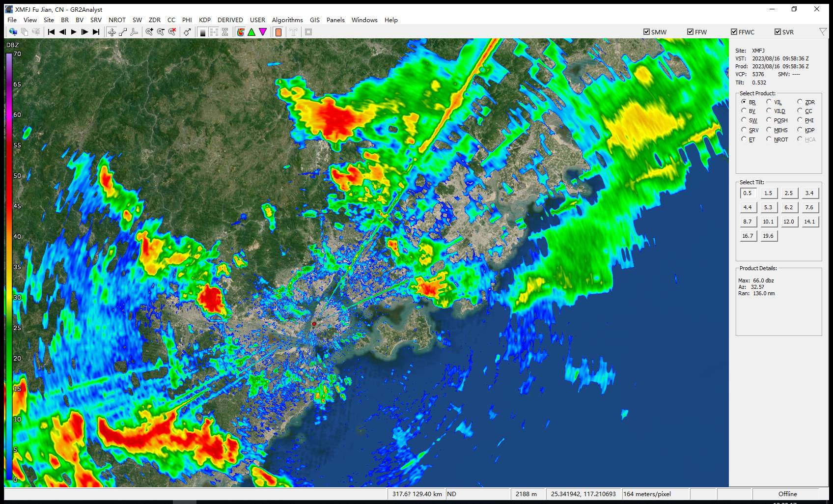Click the poll/connect to radar site icon
Viewport: 833px width, 504px height.
[x=13, y=32]
